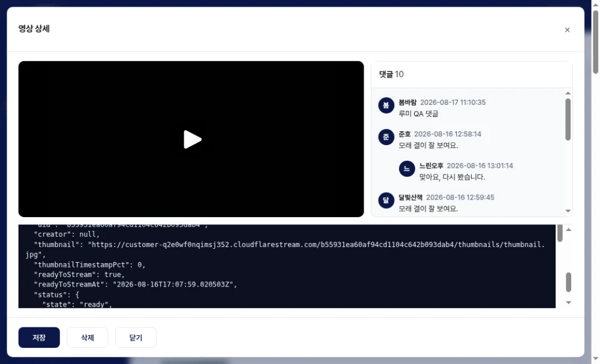
Task: Click the comments list scroll down arrow
Action: click(568, 211)
